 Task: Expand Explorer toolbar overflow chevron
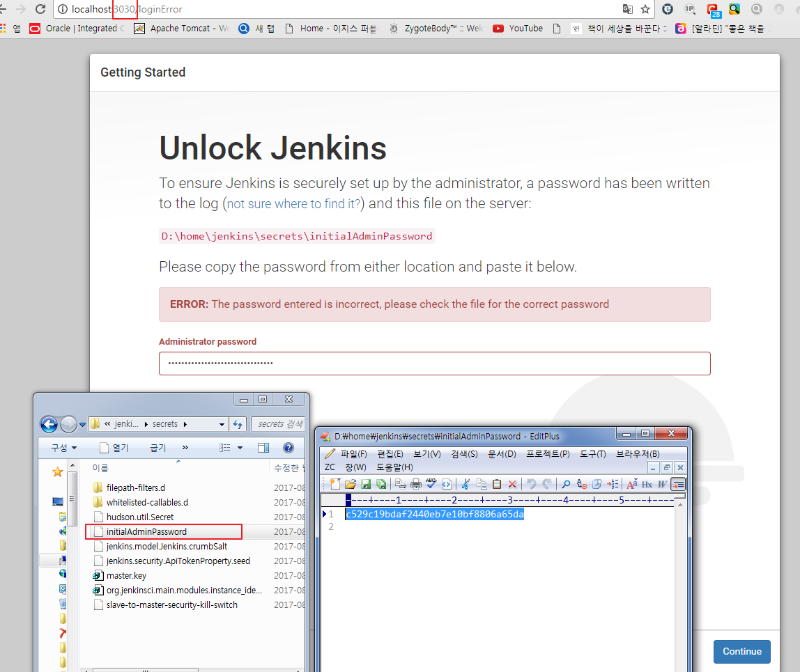[185, 448]
